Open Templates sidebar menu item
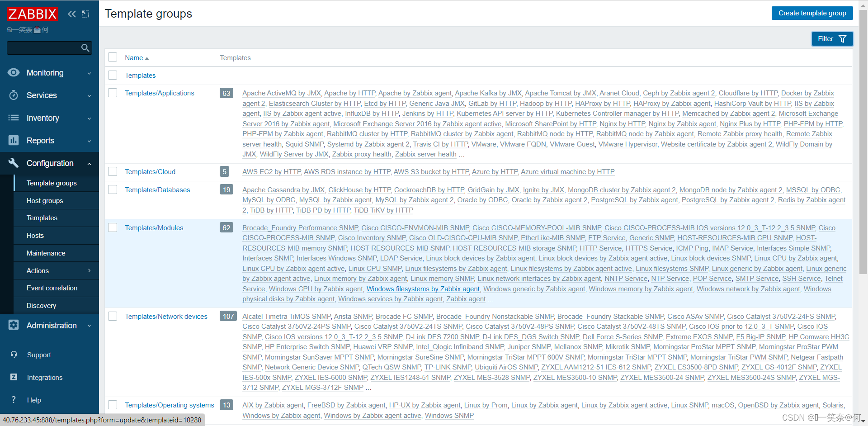 (x=56, y=218)
